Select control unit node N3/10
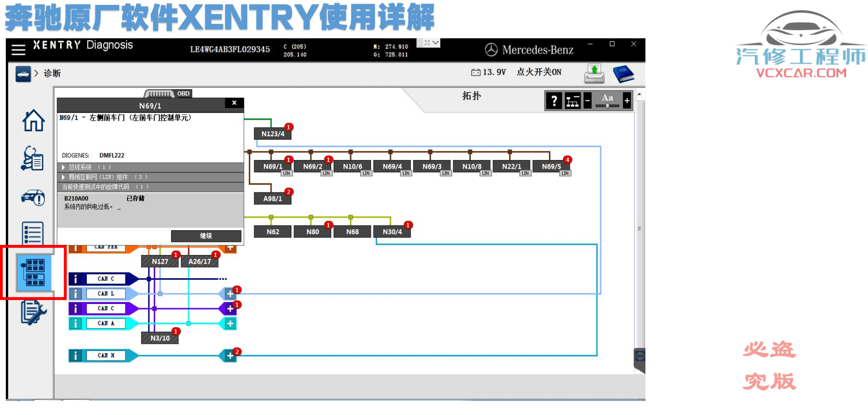 tap(160, 338)
